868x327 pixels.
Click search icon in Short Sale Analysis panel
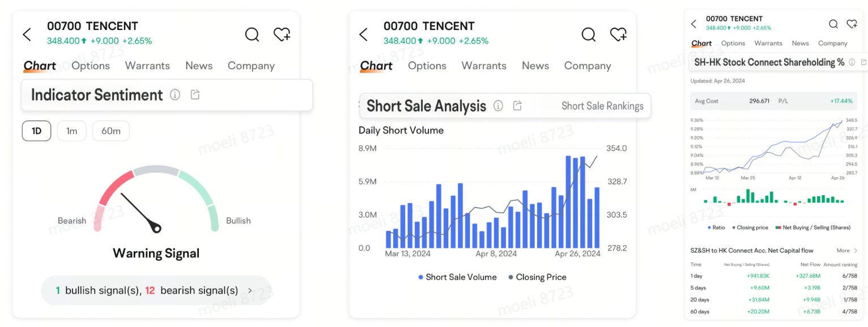click(589, 35)
